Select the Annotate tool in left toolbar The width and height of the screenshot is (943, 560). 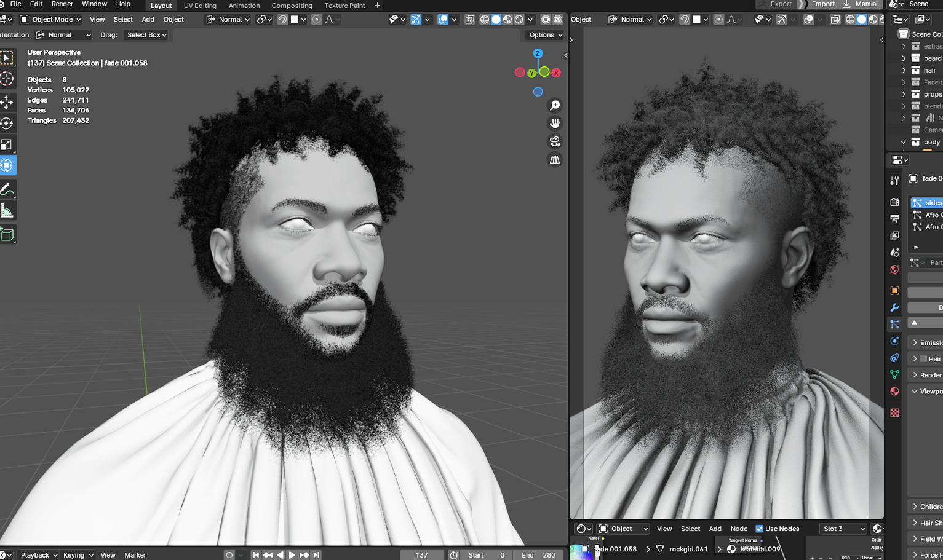[7, 189]
